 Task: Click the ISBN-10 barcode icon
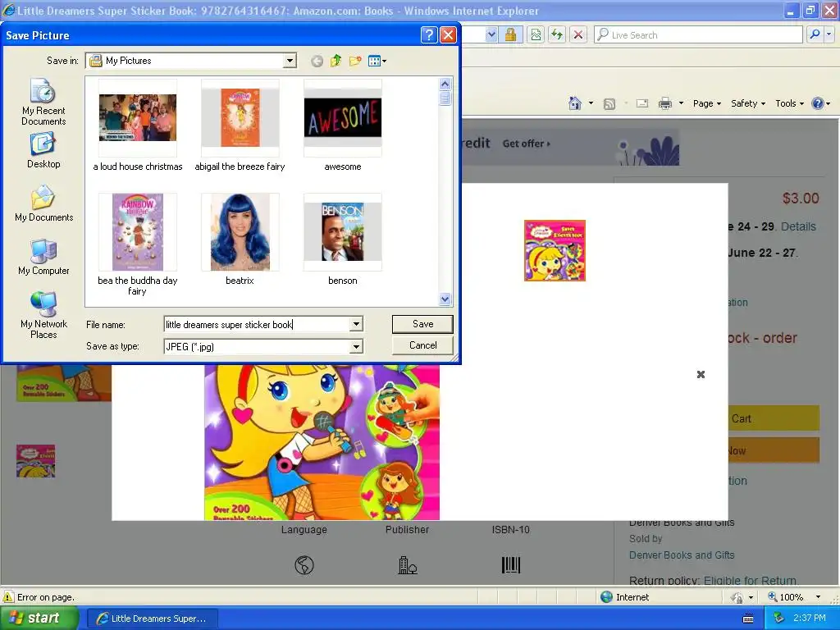pos(510,565)
